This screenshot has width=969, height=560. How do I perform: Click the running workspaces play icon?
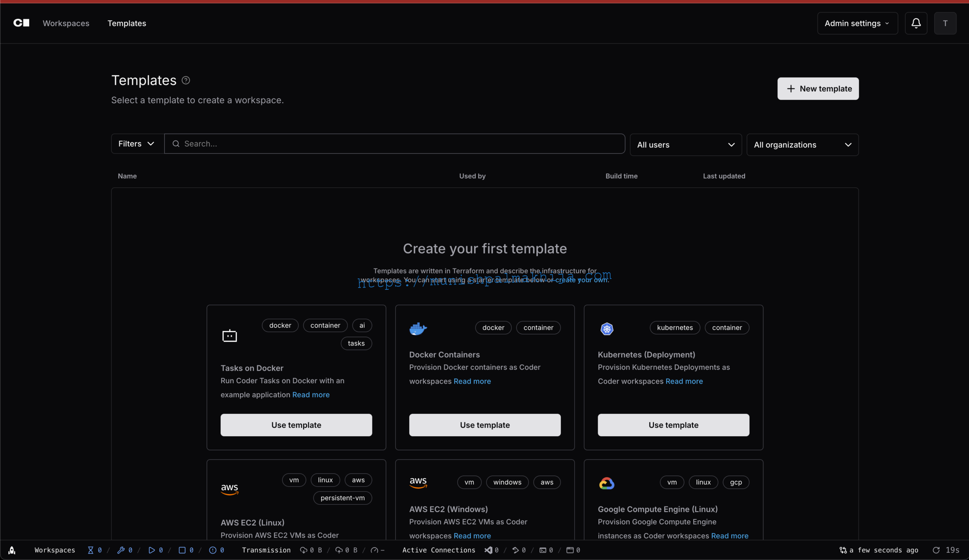coord(151,550)
